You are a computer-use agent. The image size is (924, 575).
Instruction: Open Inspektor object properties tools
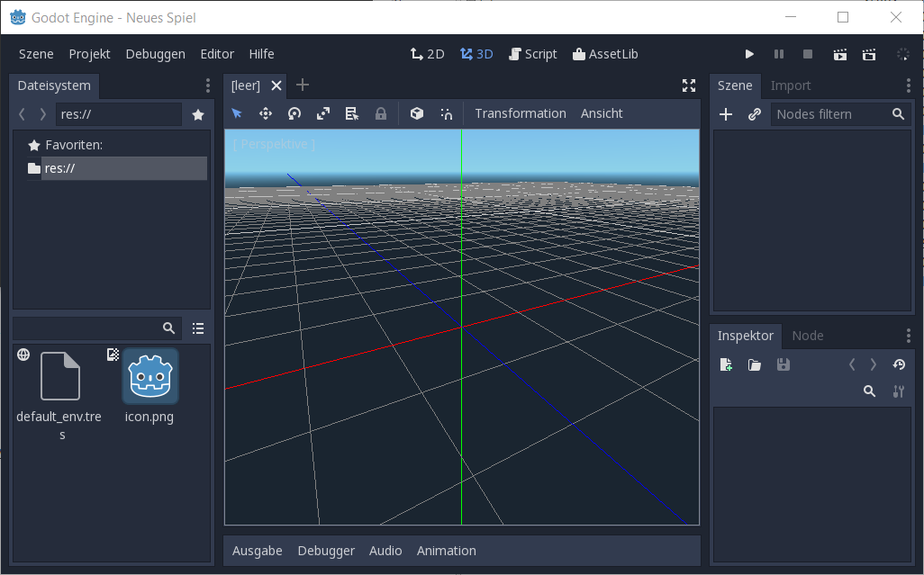(899, 391)
